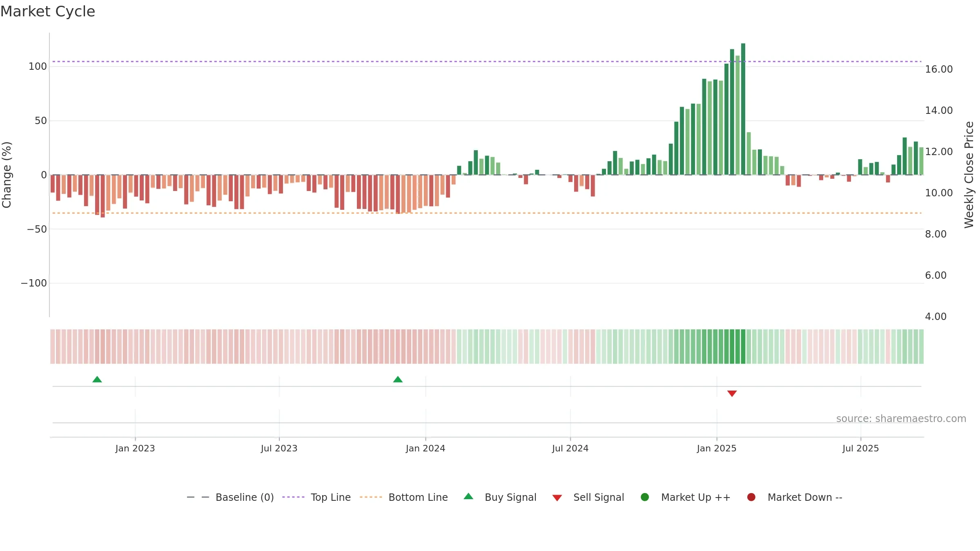Viewport: 980px width, 551px height.
Task: Toggle the Market Down -- legend entry
Action: tap(795, 497)
